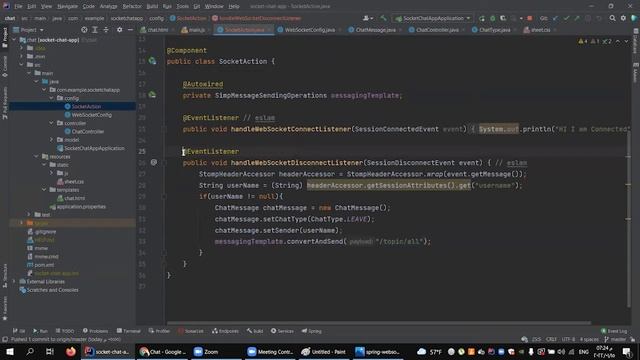
Task: Open the SocketChatAppApplication run configuration dropdown
Action: tap(432, 18)
